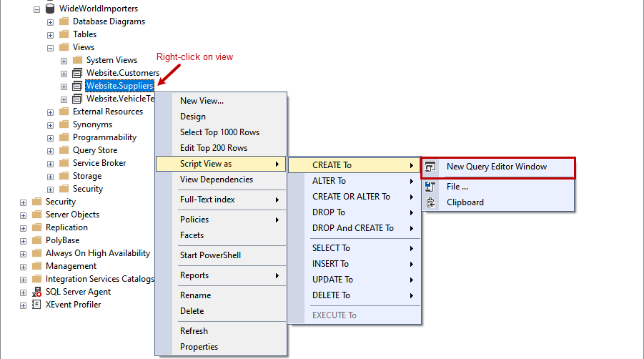Collapse the WideWorldImporters database node
644x359 pixels.
tap(36, 9)
